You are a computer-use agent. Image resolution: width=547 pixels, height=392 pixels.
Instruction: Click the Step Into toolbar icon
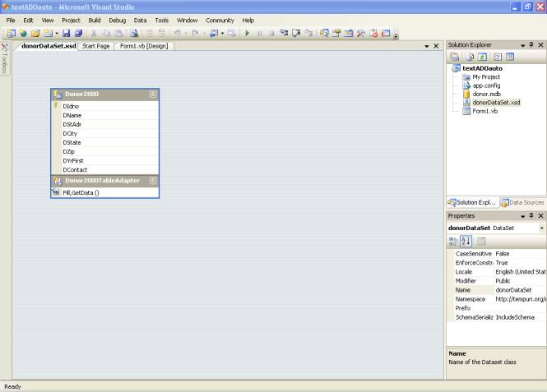284,34
